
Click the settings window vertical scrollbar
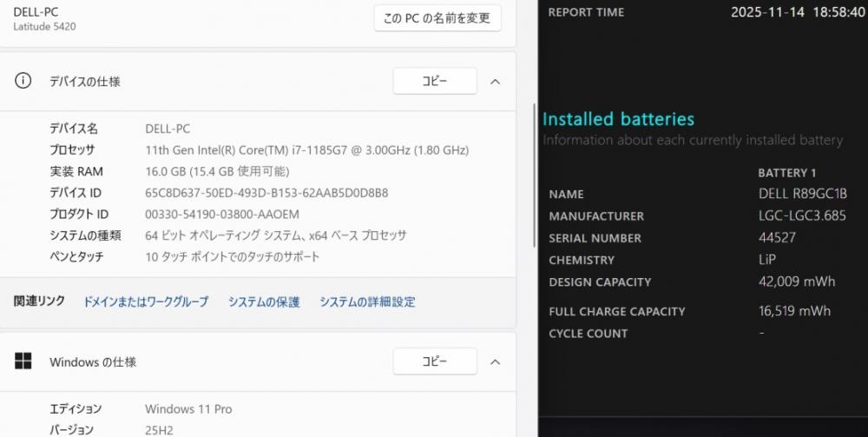[x=534, y=175]
